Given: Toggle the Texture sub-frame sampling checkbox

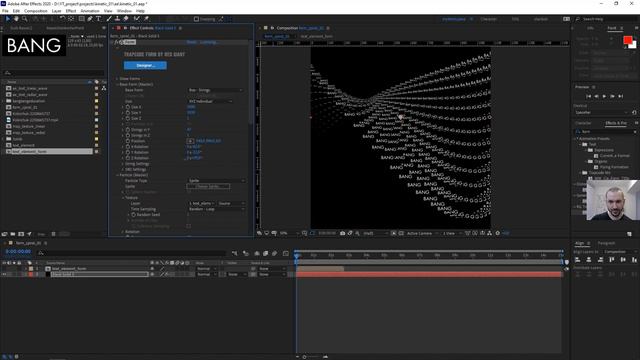Looking at the screenshot, I should [x=189, y=226].
